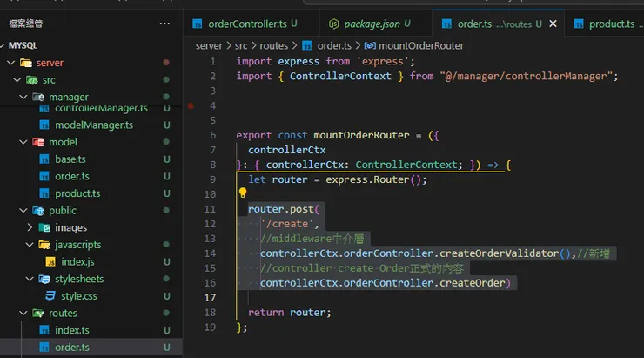Click the package.json tab file icon
644x358 pixels.
pyautogui.click(x=334, y=24)
